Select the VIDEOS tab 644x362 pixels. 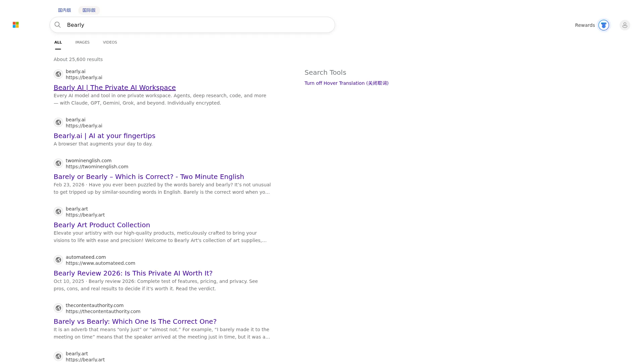click(x=110, y=42)
